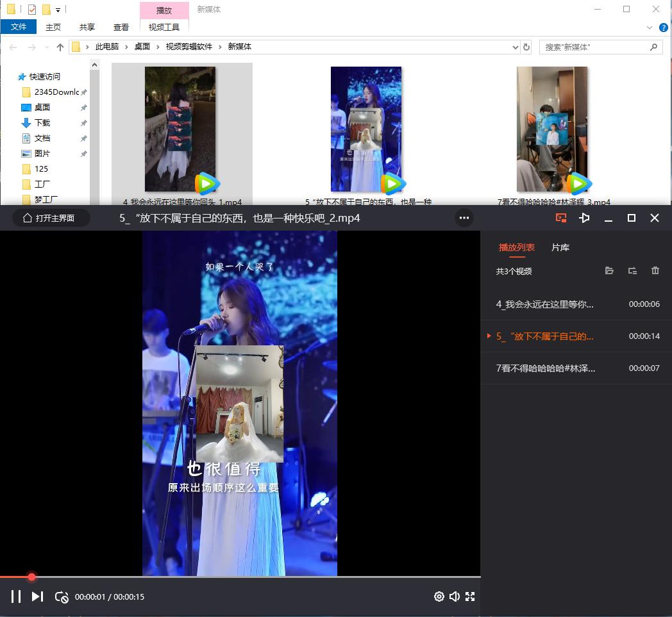Image resolution: width=672 pixels, height=617 pixels.
Task: Open the three-dots more menu in player
Action: [464, 218]
